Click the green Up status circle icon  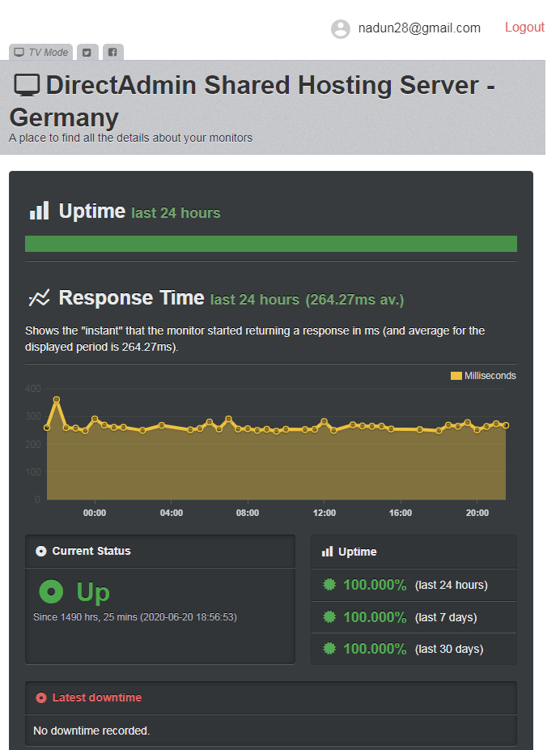(x=51, y=592)
